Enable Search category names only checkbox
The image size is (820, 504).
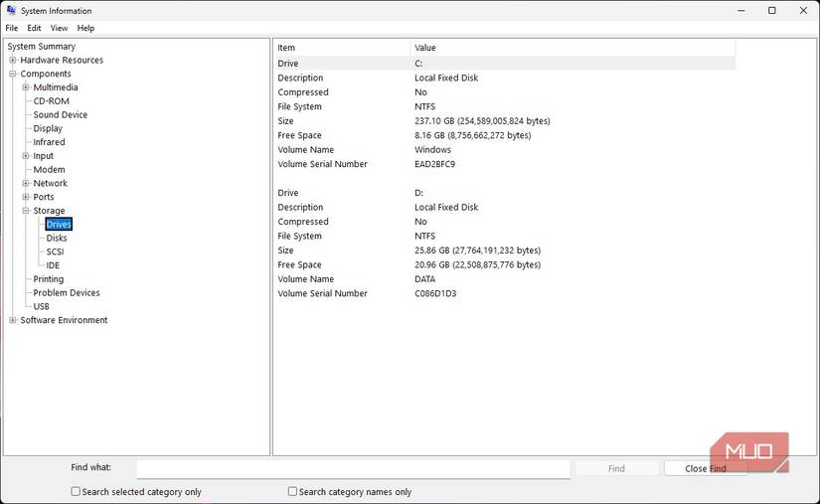click(293, 491)
